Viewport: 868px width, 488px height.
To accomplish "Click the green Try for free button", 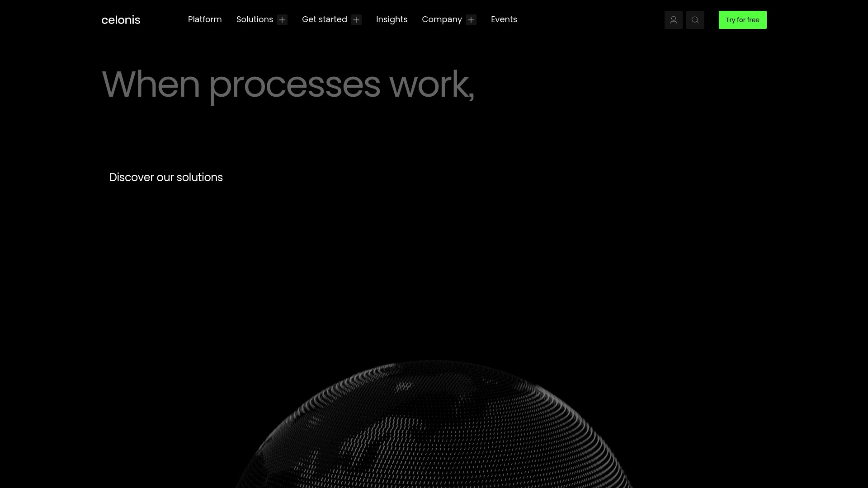I will click(x=742, y=19).
